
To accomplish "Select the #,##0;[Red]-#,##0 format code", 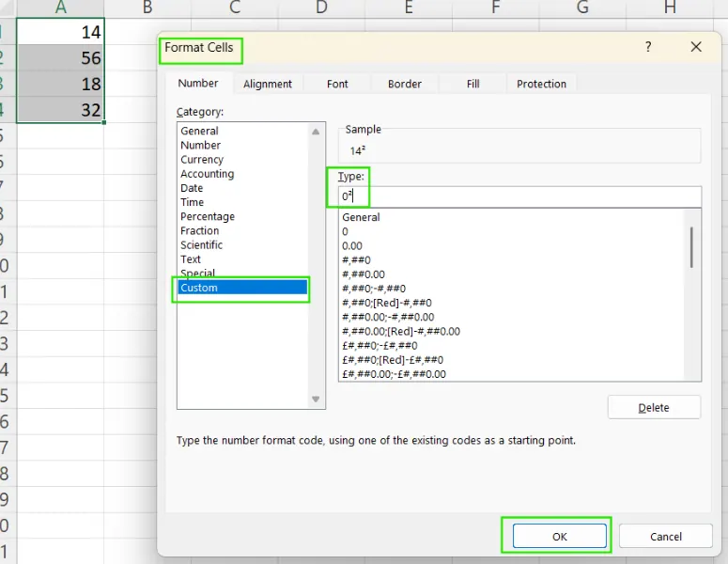I will (x=387, y=303).
